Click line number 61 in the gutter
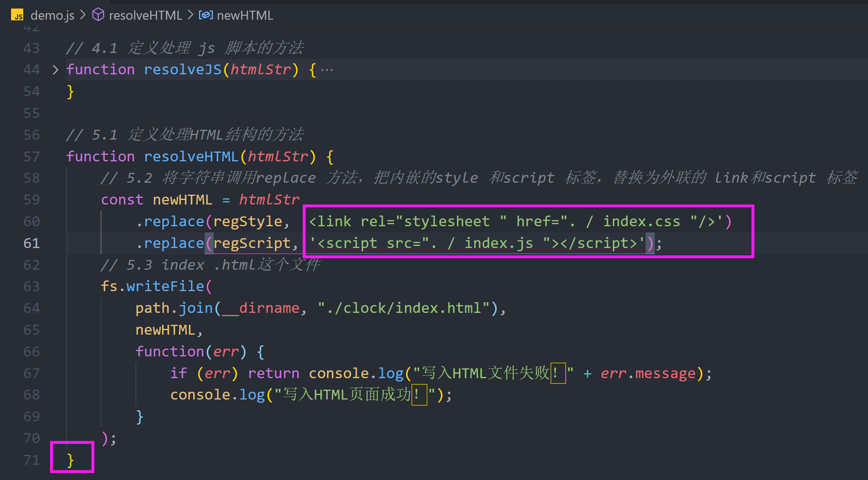The width and height of the screenshot is (868, 480). click(32, 243)
